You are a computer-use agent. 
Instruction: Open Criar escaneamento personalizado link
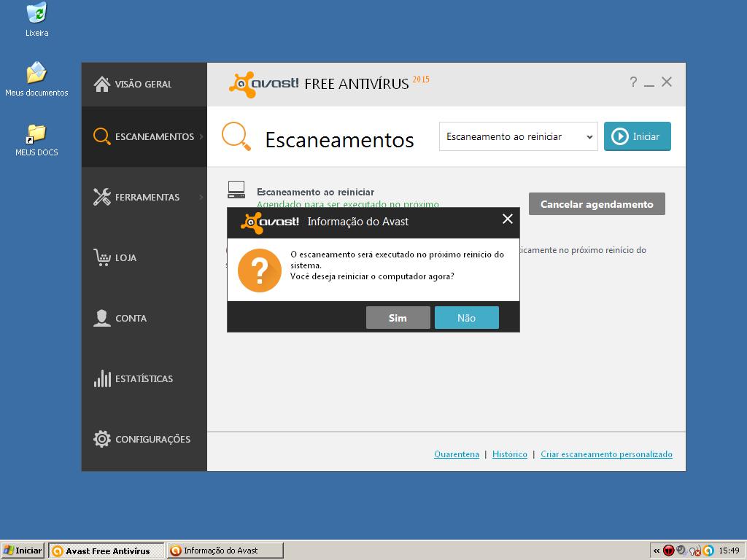[x=606, y=454]
